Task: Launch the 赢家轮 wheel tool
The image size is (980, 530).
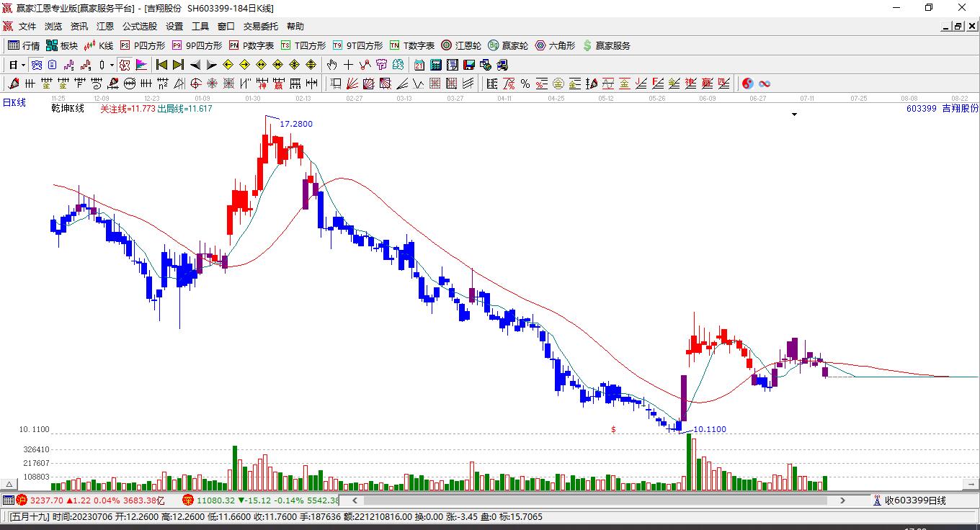Action: pos(508,45)
